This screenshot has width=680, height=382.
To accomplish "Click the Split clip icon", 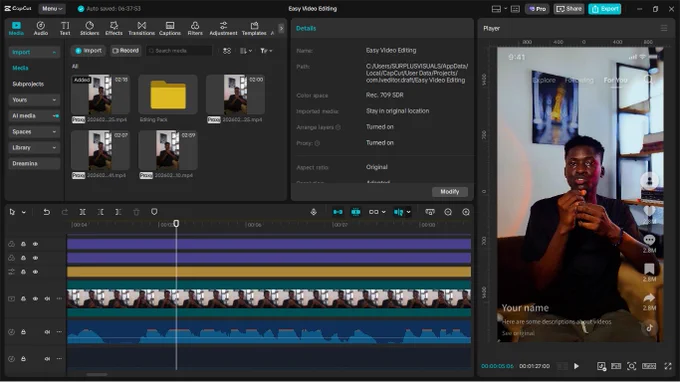I will coord(82,212).
